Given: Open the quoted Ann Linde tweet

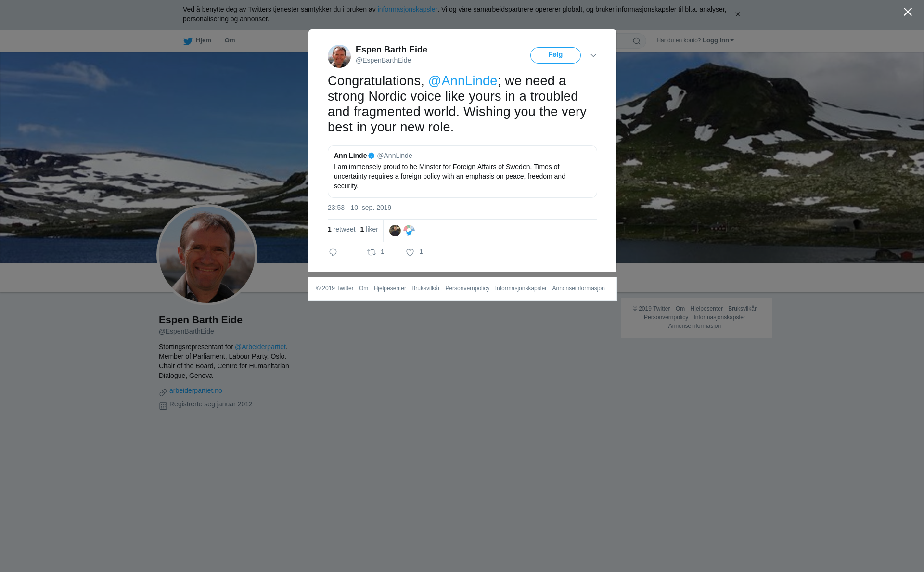Looking at the screenshot, I should point(462,171).
